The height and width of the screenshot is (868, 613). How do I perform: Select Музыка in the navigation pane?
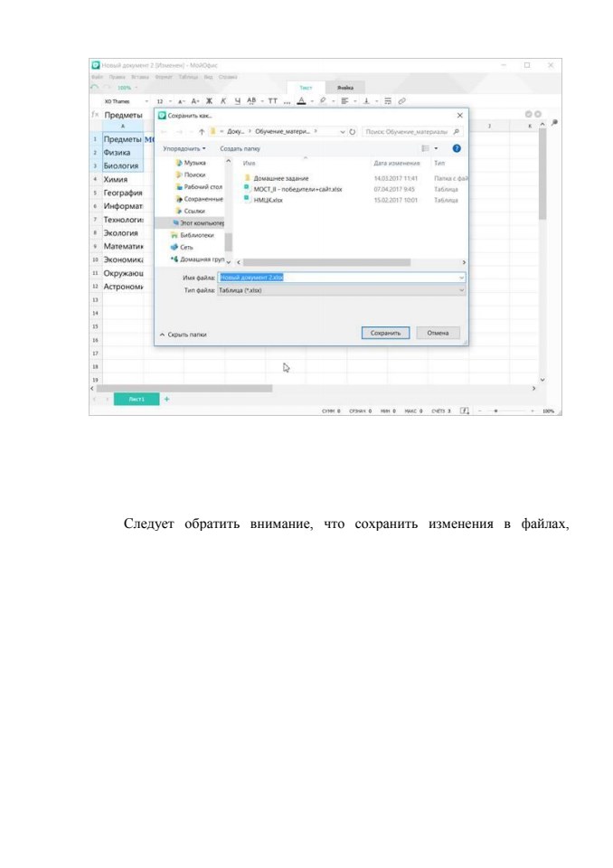click(x=195, y=163)
